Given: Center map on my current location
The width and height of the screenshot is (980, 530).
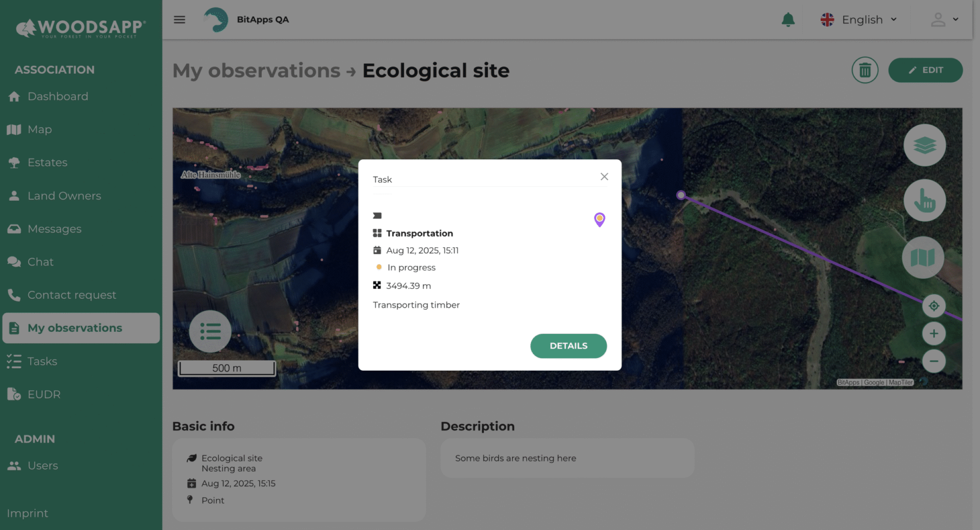Looking at the screenshot, I should (934, 306).
